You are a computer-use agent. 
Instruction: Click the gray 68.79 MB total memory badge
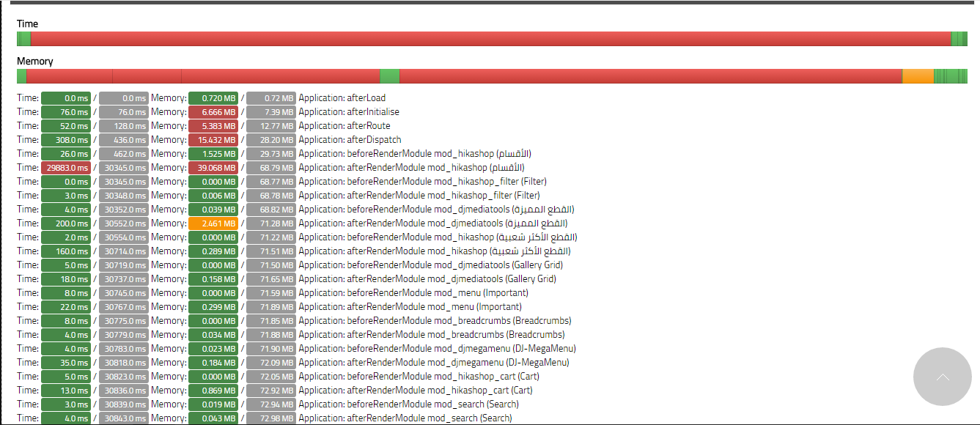coord(271,168)
